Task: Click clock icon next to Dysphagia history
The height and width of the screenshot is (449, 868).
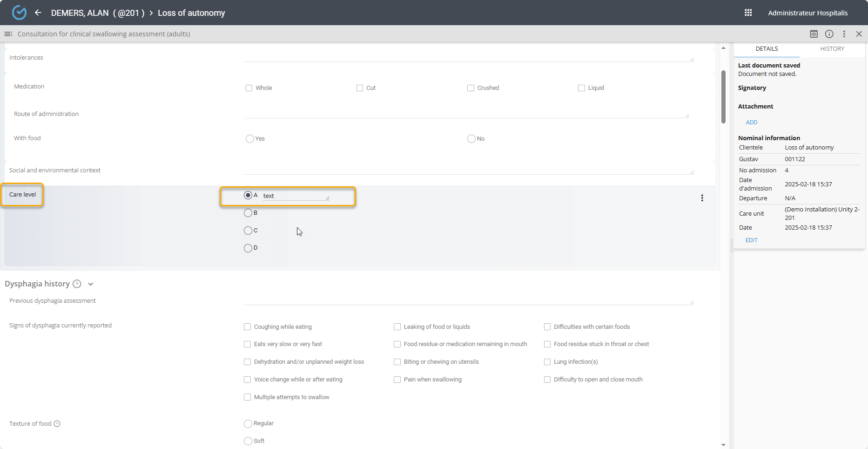Action: coord(77,284)
